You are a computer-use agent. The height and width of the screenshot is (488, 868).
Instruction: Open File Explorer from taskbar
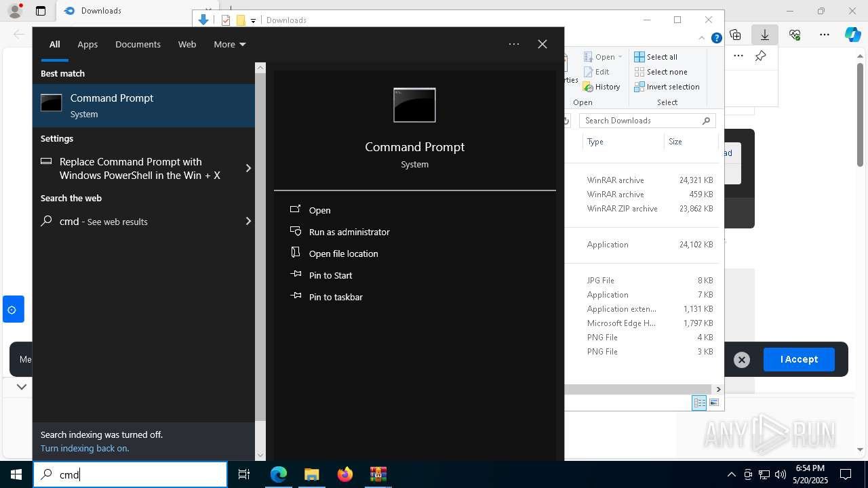pyautogui.click(x=311, y=474)
